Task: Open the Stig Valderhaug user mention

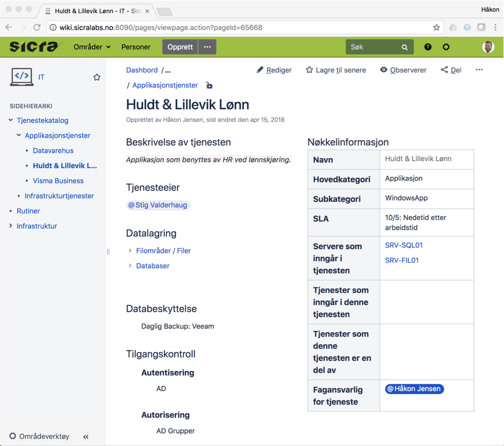Action: tap(158, 205)
